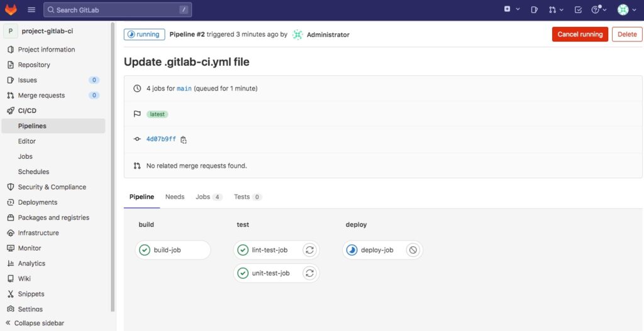The image size is (644, 331).
Task: Retry unit-test-job with its retry icon
Action: [309, 273]
